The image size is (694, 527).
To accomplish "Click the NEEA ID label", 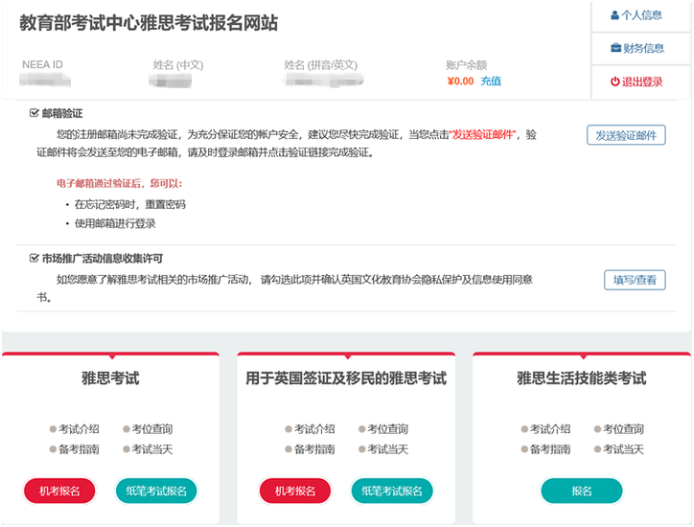I will pyautogui.click(x=42, y=65).
